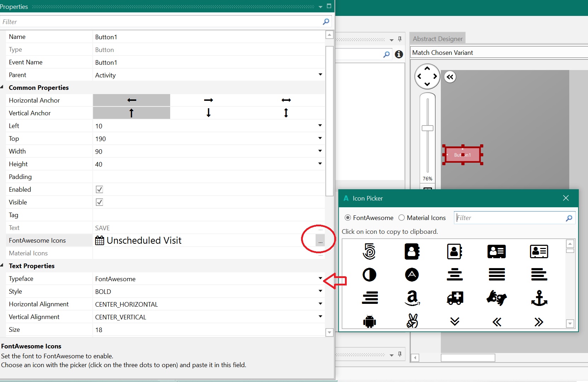Pick the Angellist peace hand icon

412,321
